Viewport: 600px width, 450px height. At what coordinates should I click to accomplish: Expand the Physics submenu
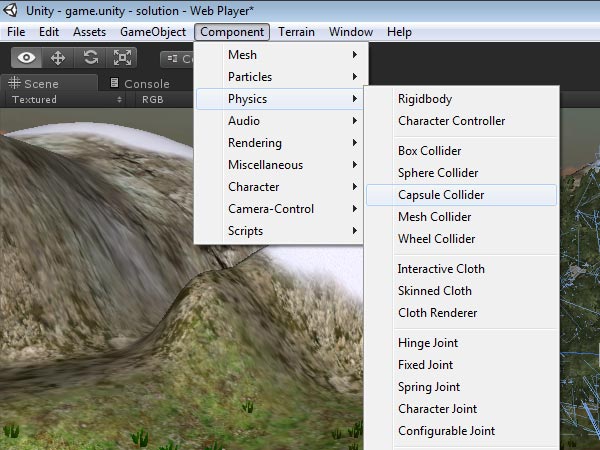(x=279, y=99)
